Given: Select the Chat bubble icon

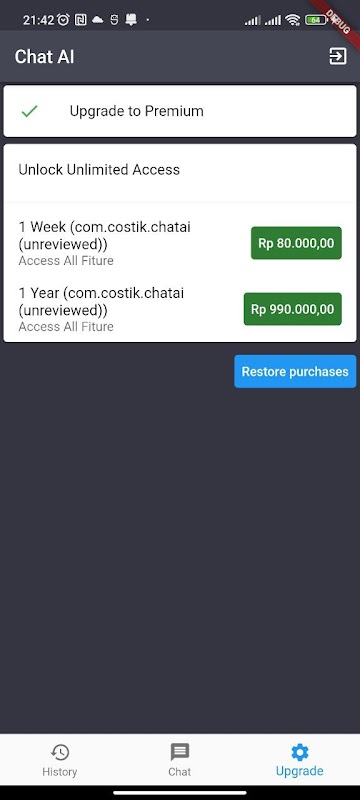Looking at the screenshot, I should 179,752.
